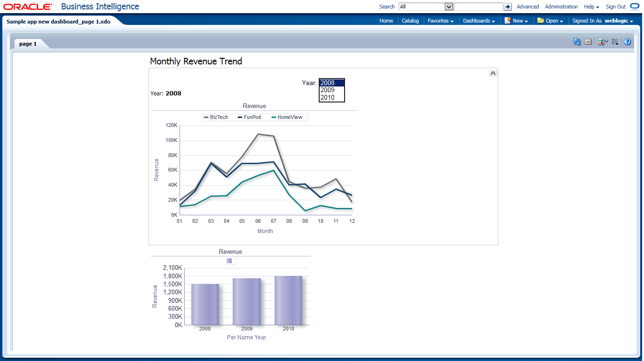The width and height of the screenshot is (644, 361).
Task: Click the FunPod legend entry
Action: coord(250,117)
